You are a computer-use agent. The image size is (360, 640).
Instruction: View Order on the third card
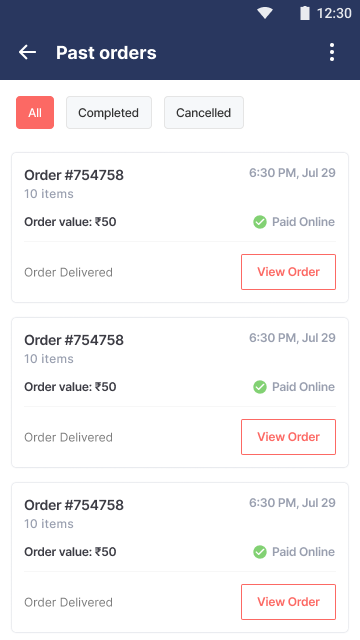tap(289, 602)
